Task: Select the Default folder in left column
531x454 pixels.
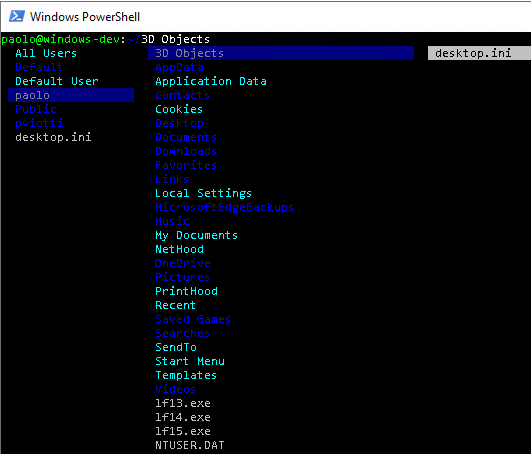Action: [39, 67]
